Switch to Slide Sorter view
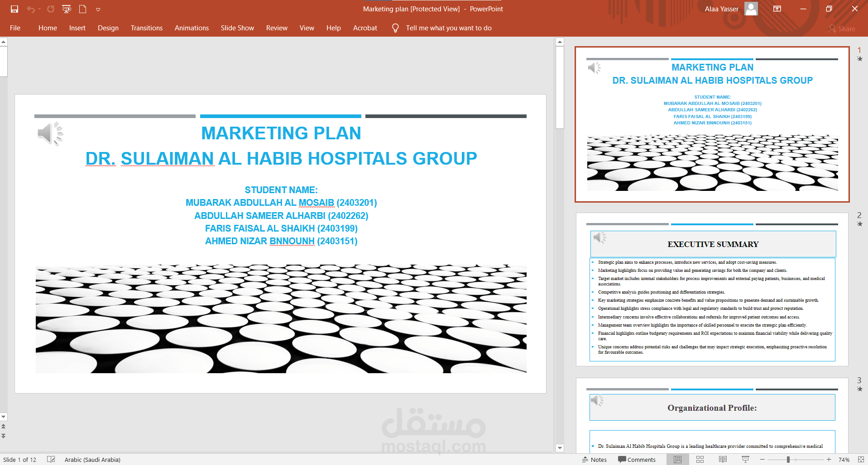 700,460
